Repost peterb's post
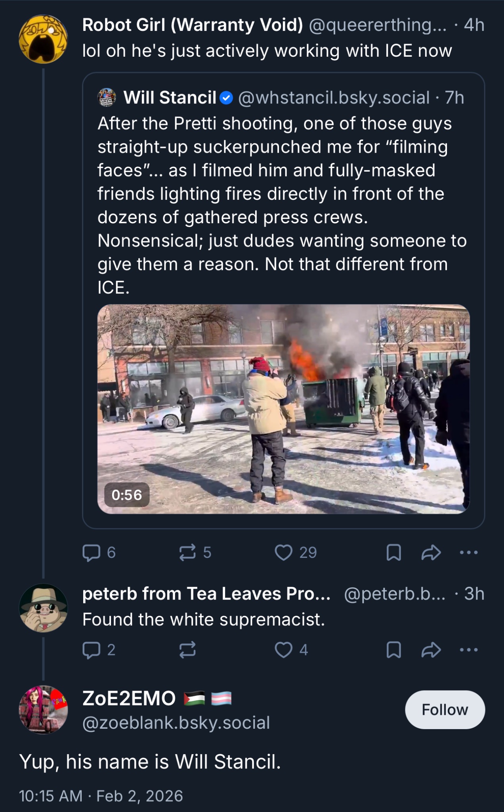Image resolution: width=504 pixels, height=812 pixels. click(x=187, y=650)
